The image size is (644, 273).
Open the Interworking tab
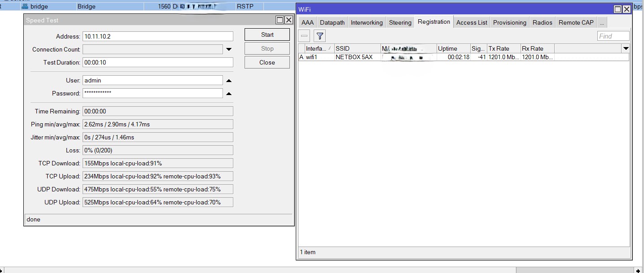tap(367, 22)
